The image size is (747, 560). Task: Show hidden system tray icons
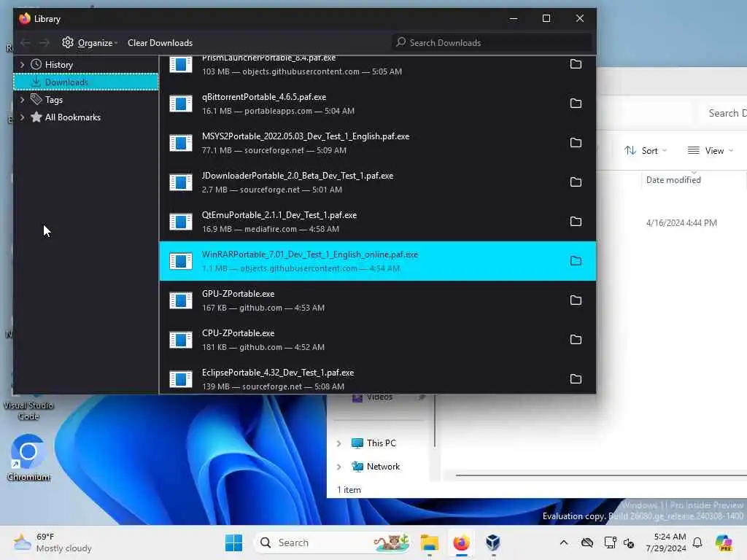coord(564,542)
